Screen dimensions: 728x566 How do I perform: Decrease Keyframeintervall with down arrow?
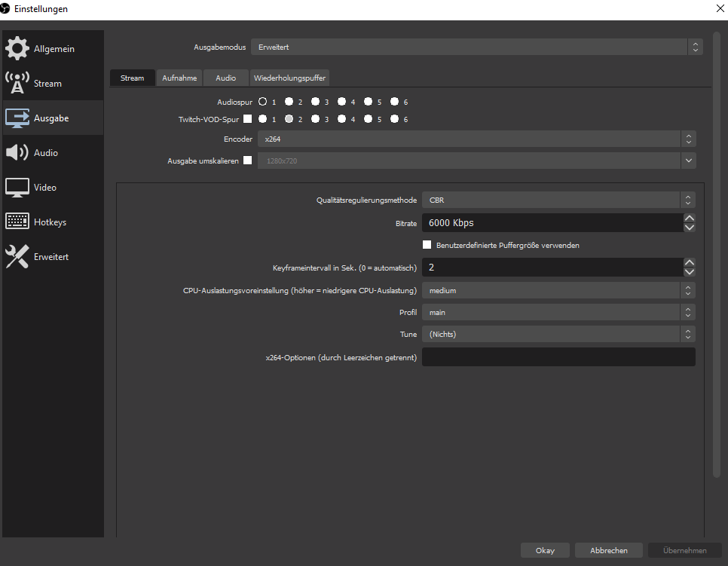point(690,272)
